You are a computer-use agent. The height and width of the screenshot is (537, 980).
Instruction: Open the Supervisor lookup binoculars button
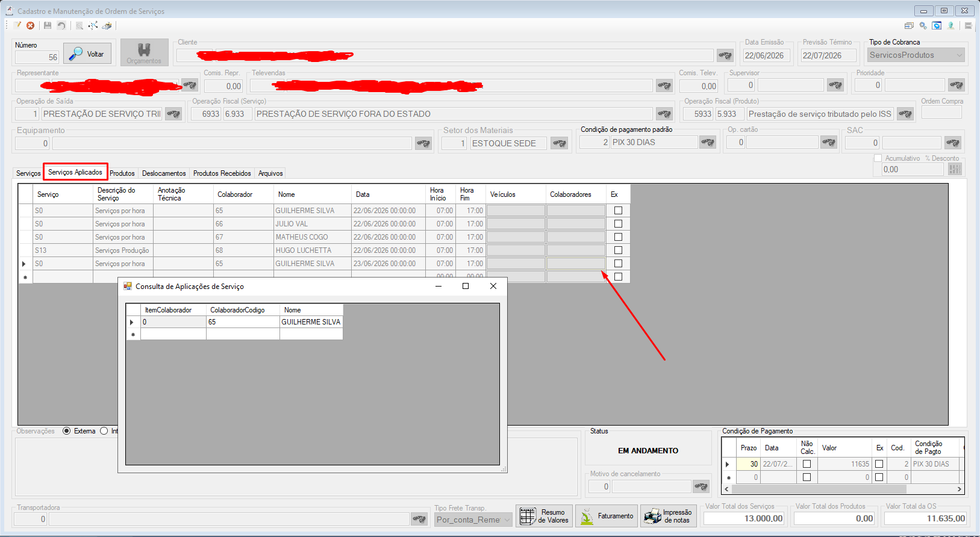(835, 85)
